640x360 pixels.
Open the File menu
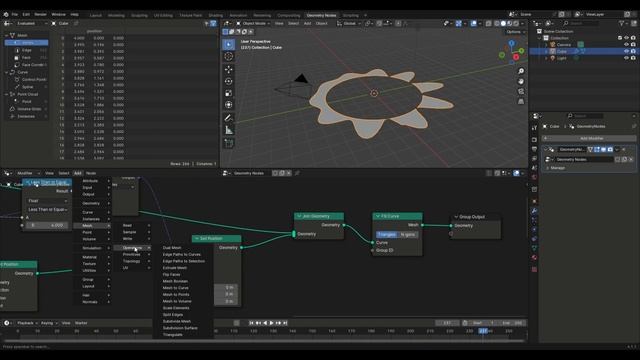coord(15,14)
